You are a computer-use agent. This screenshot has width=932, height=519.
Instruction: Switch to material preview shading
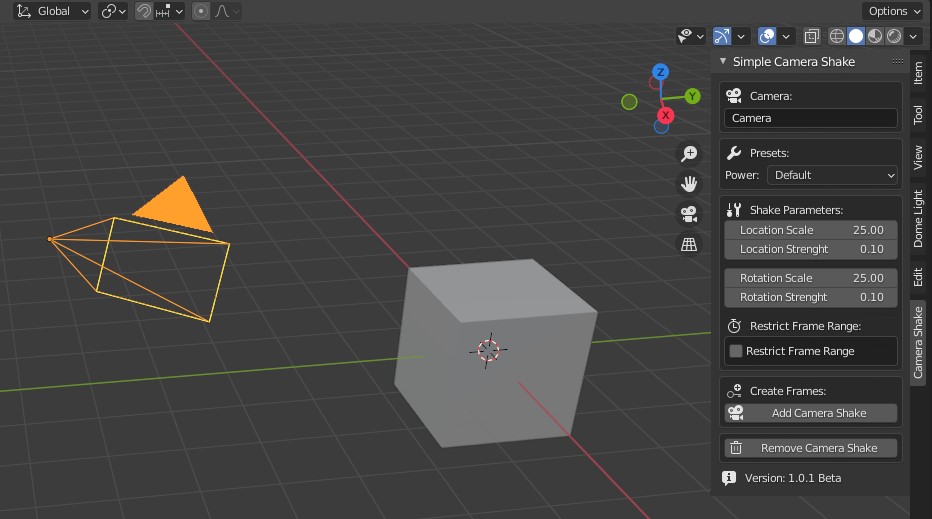tap(874, 36)
